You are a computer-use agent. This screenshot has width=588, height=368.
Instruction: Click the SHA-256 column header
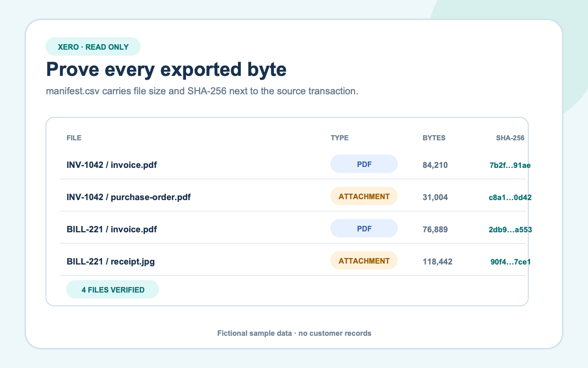(510, 138)
